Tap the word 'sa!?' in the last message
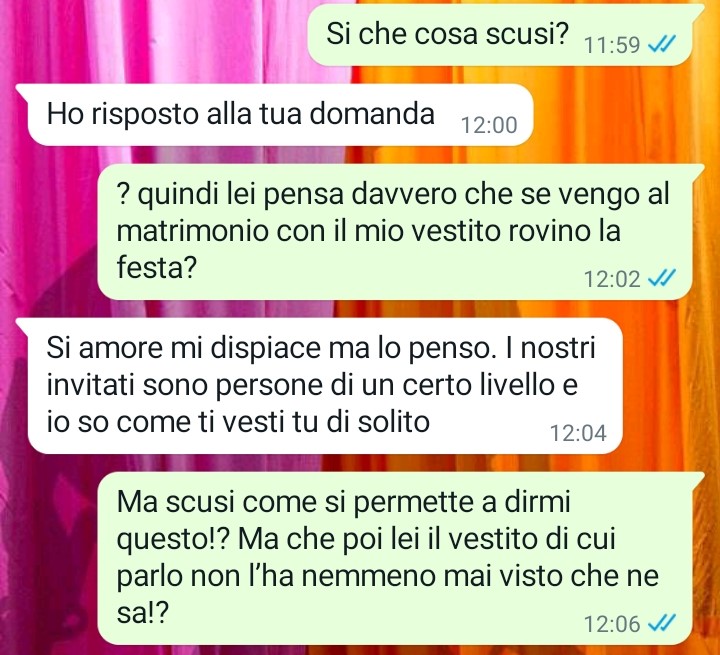The image size is (720, 655). [143, 613]
